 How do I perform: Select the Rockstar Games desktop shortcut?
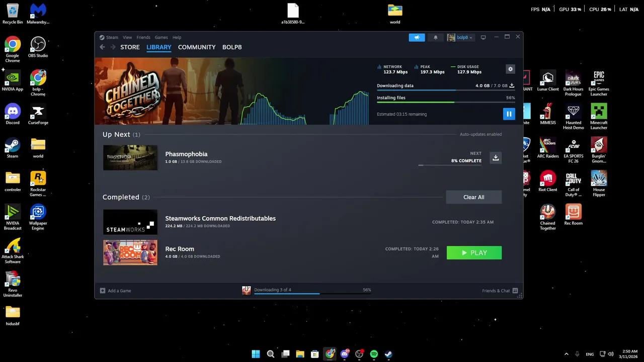point(38,184)
